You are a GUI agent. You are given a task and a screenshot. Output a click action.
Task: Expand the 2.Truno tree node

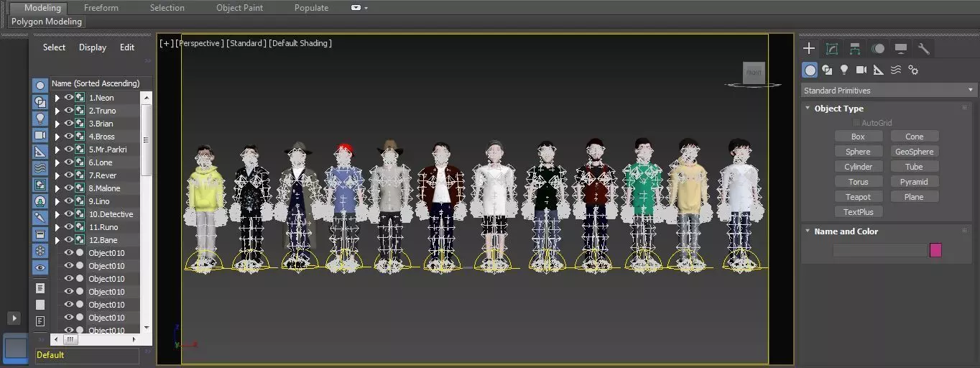pos(57,111)
